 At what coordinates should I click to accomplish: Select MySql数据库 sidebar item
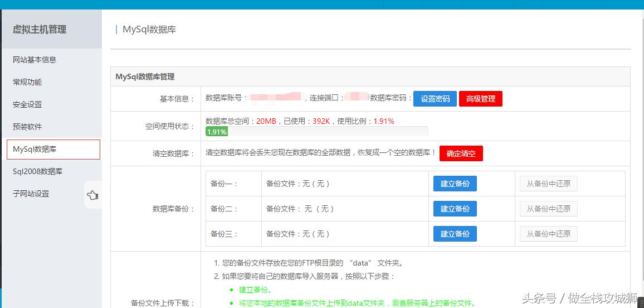coord(53,150)
